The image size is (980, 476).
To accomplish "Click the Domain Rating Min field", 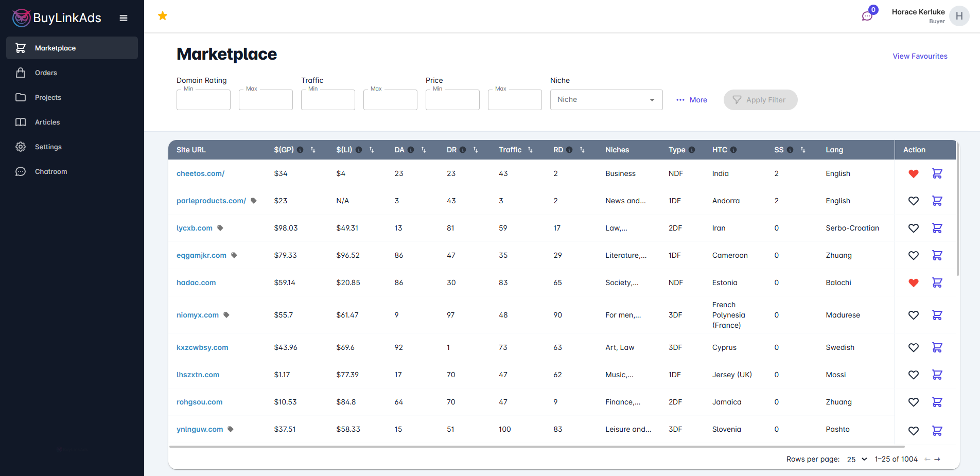I will [203, 100].
